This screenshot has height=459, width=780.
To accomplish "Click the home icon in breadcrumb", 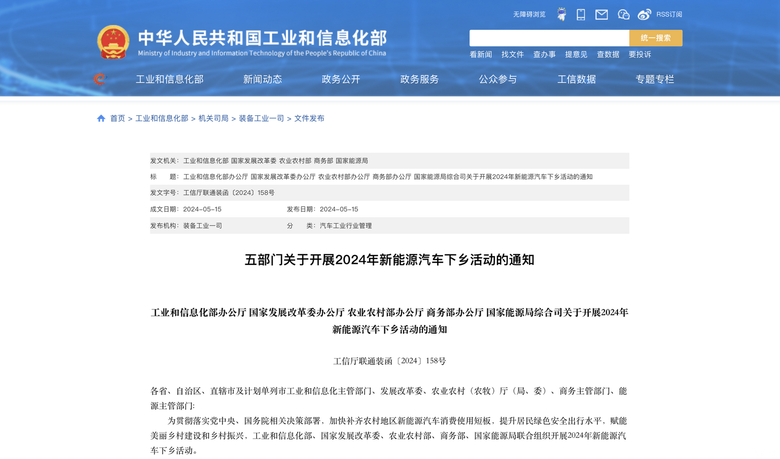I will tap(101, 118).
